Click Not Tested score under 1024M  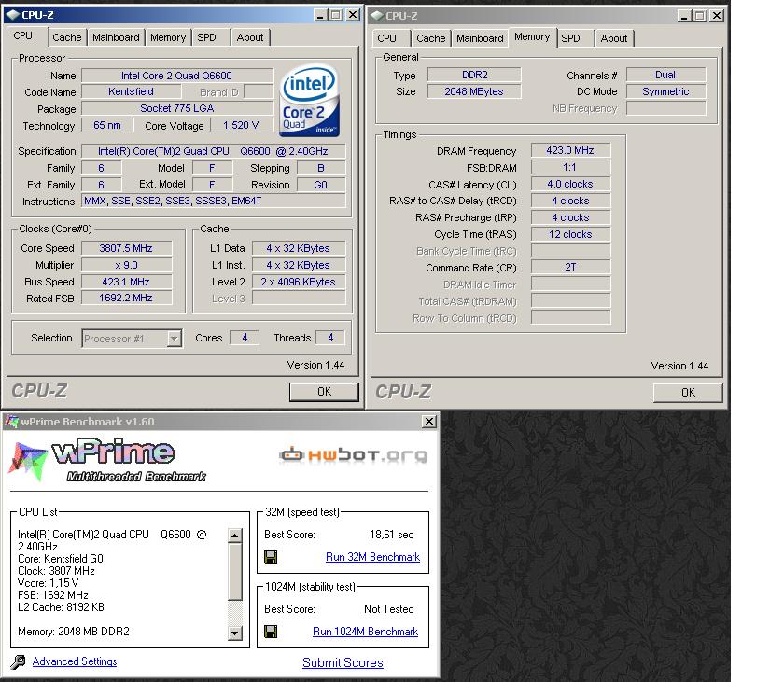point(389,609)
